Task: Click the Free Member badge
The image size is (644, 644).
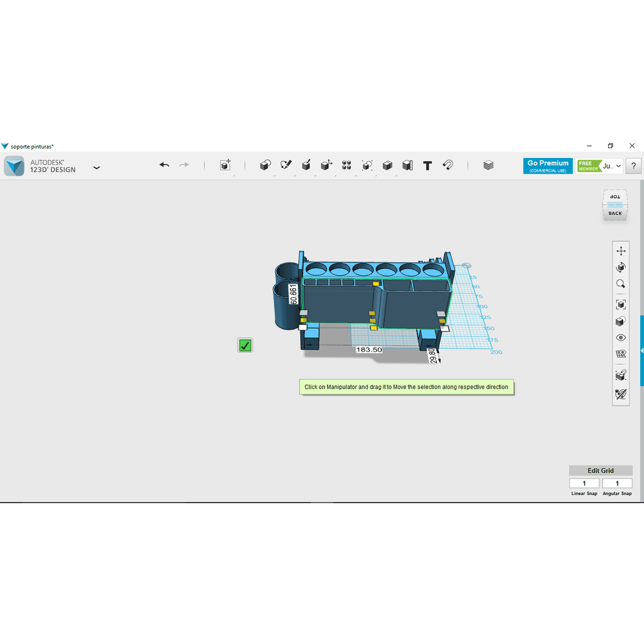Action: tap(589, 166)
